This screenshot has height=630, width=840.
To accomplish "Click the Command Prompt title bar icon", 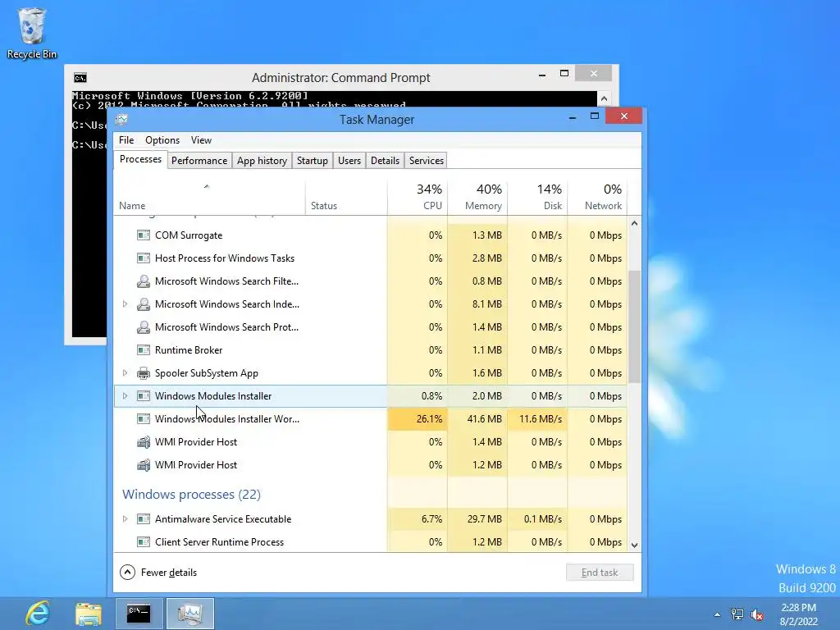I will (80, 78).
